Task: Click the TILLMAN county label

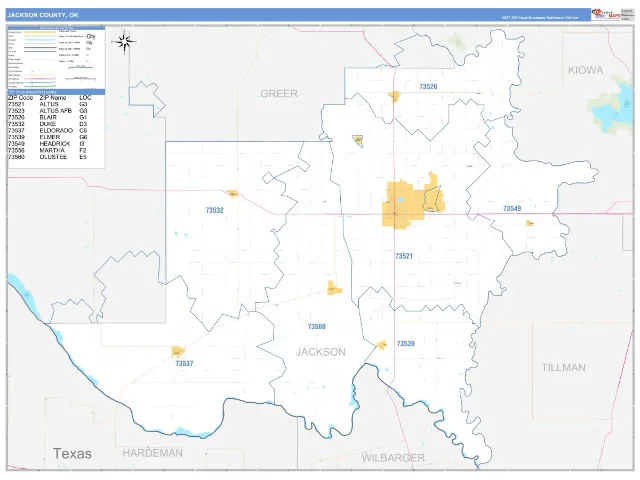Action: tap(563, 367)
